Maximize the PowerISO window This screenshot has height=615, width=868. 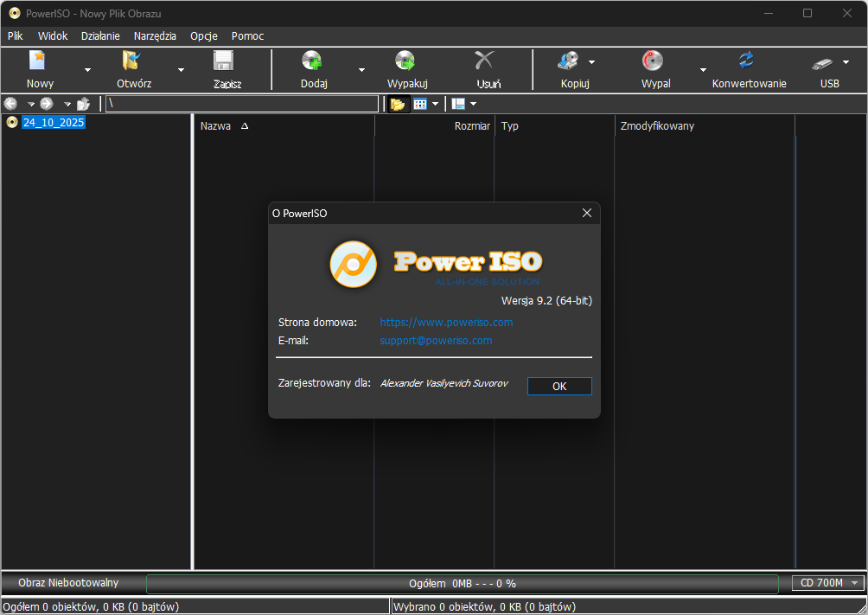[807, 13]
